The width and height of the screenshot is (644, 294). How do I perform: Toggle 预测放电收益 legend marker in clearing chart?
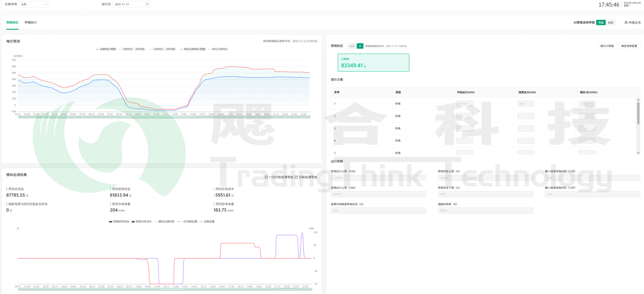(x=111, y=222)
